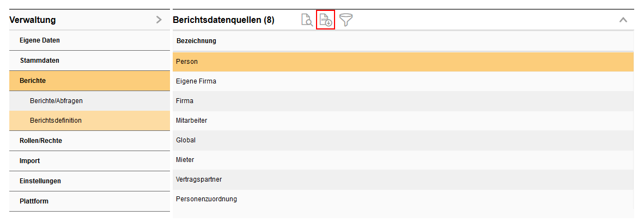Open the Import menu item

(29, 161)
